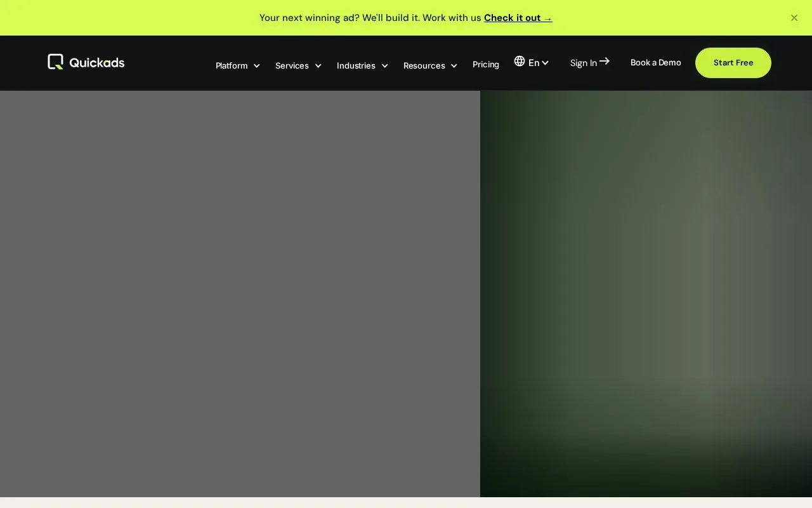Open the Platform menu
Image resolution: width=812 pixels, height=508 pixels.
[x=238, y=65]
